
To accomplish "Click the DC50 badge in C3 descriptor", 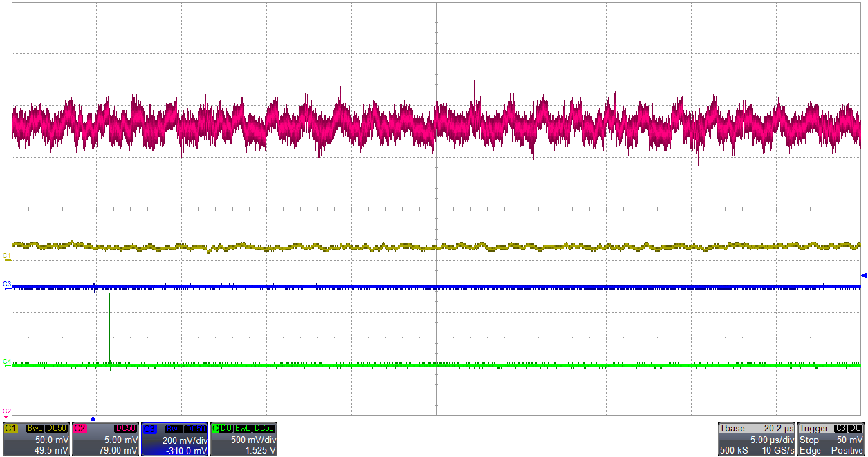I will [x=196, y=429].
